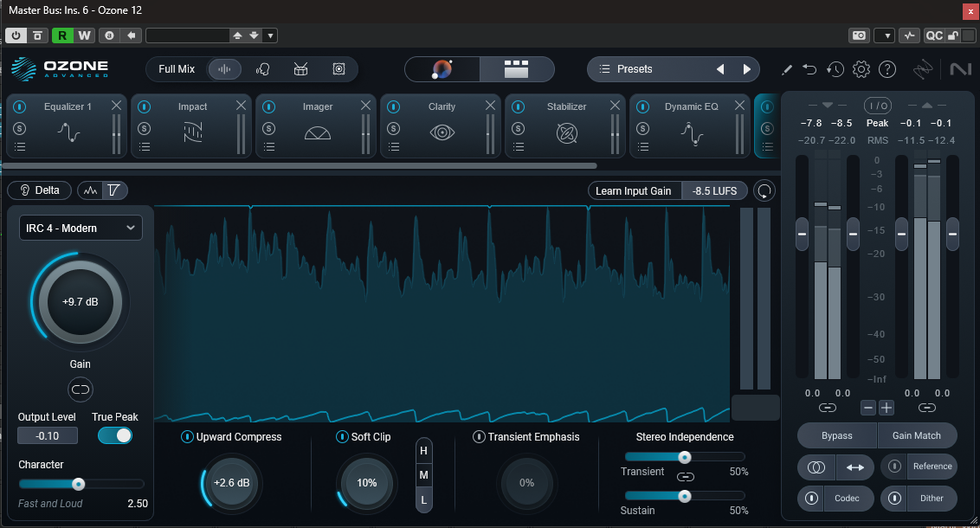Select the full mix waveform icon
The width and height of the screenshot is (980, 528).
pos(224,68)
